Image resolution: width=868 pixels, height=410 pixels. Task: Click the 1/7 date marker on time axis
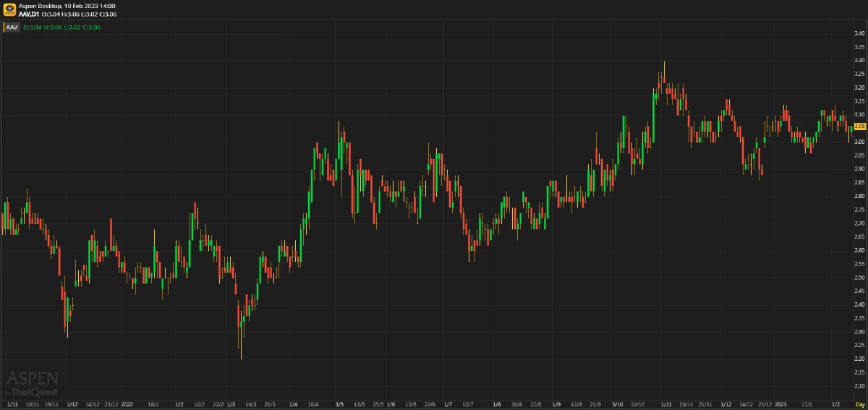coord(448,403)
